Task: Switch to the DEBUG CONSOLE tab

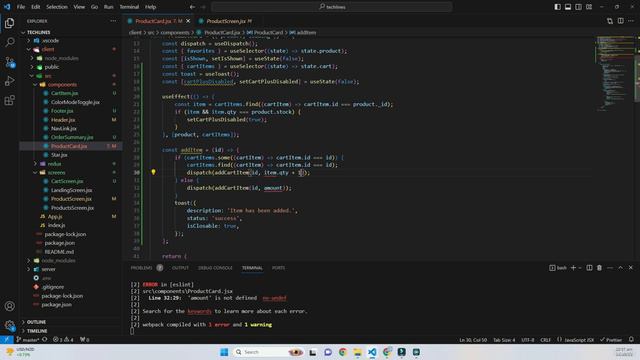Action: click(215, 268)
